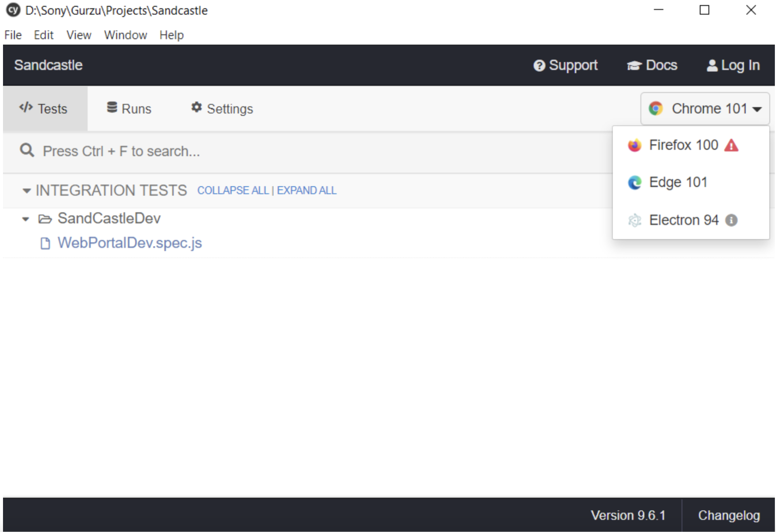The image size is (776, 532).
Task: Close the Cypress window
Action: (x=751, y=10)
